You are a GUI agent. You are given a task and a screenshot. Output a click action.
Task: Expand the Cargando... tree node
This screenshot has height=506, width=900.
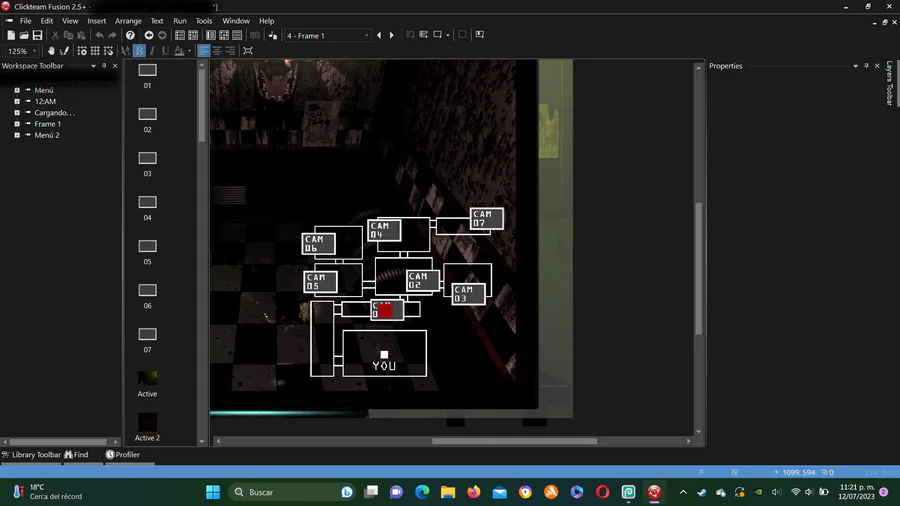click(17, 113)
